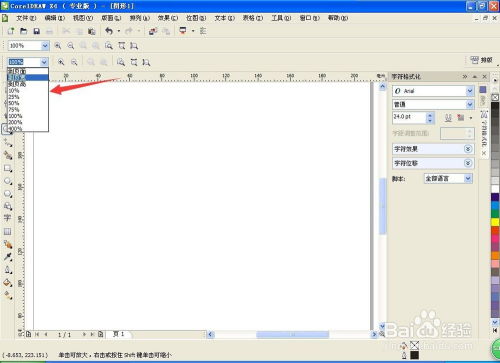Choose 200% in the zoom list
Screen dimensions: 500x363
(28, 122)
